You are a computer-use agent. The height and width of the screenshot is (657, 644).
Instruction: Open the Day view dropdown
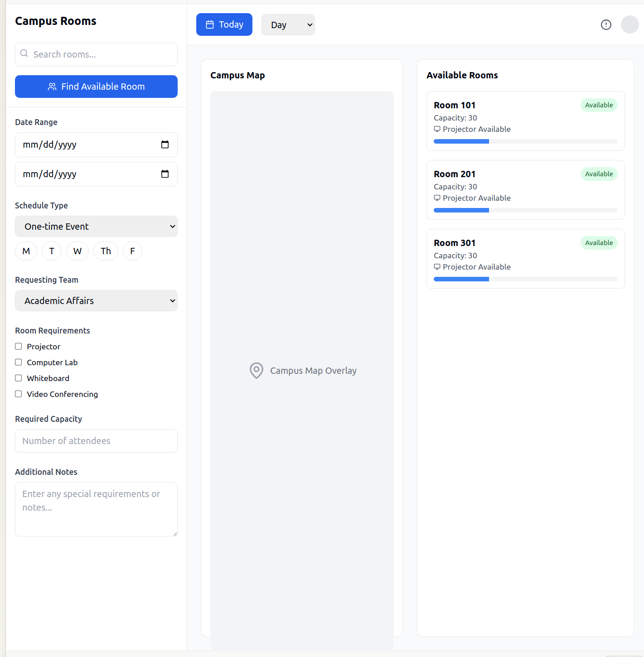click(288, 25)
